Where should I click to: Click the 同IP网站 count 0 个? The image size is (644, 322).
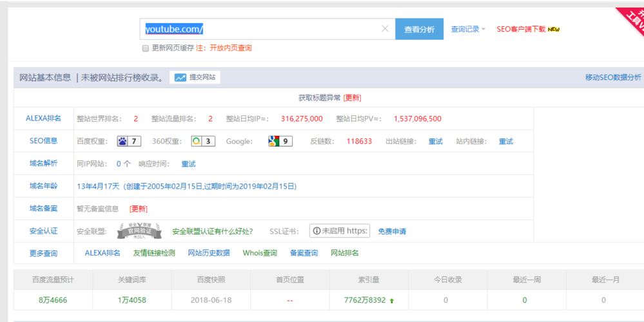click(123, 164)
